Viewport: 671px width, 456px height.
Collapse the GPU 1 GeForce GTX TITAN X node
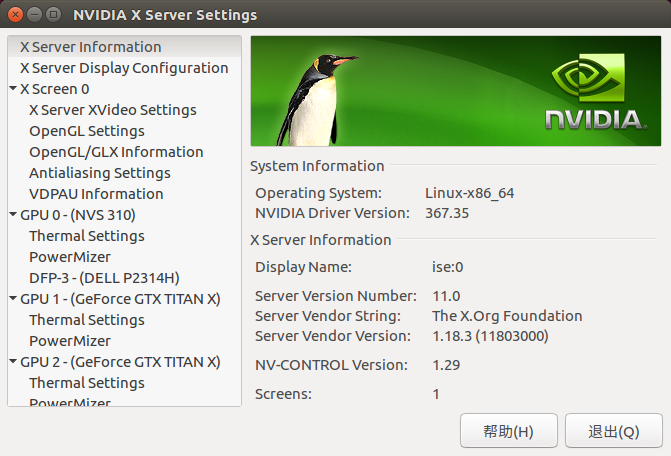pyautogui.click(x=12, y=299)
